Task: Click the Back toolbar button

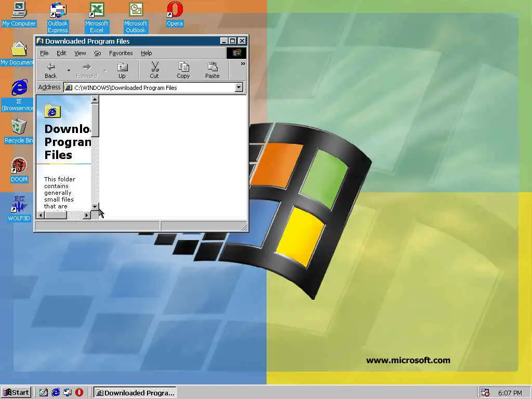Action: coord(51,71)
